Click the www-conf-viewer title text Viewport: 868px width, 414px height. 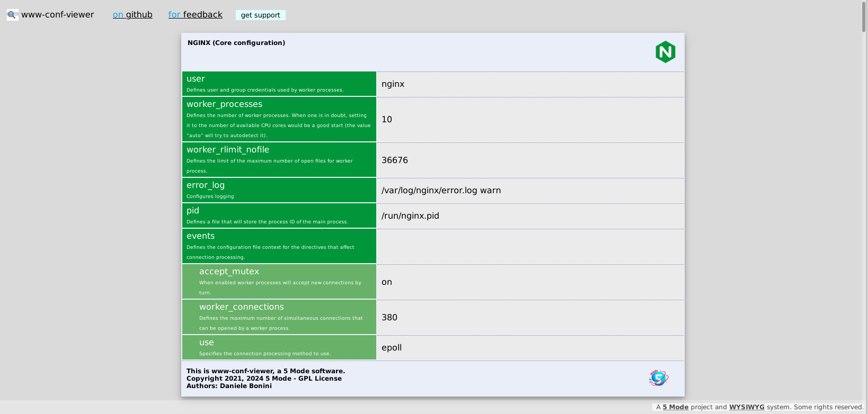coord(58,15)
